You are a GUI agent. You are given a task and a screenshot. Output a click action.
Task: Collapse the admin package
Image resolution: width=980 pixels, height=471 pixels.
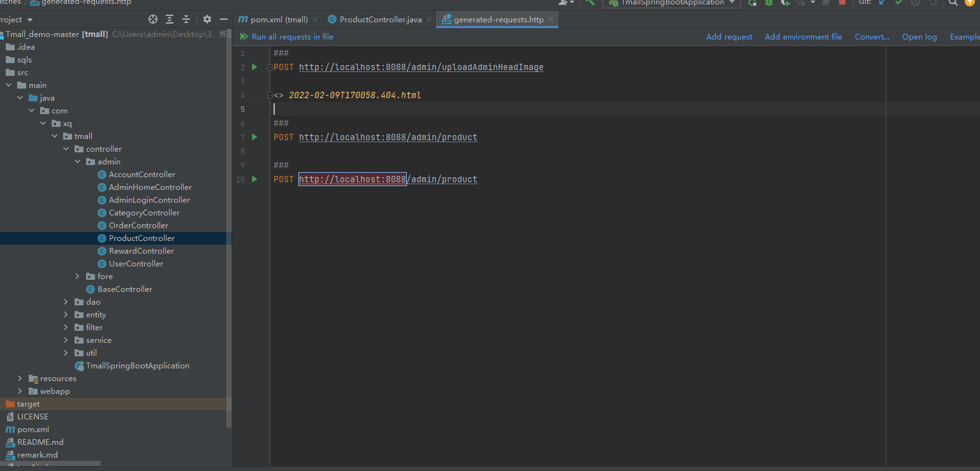coord(78,162)
